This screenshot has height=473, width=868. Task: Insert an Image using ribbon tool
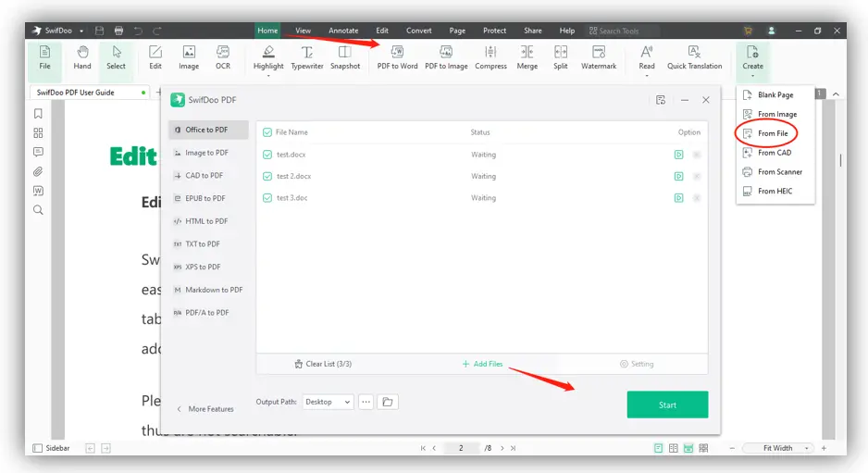point(189,57)
